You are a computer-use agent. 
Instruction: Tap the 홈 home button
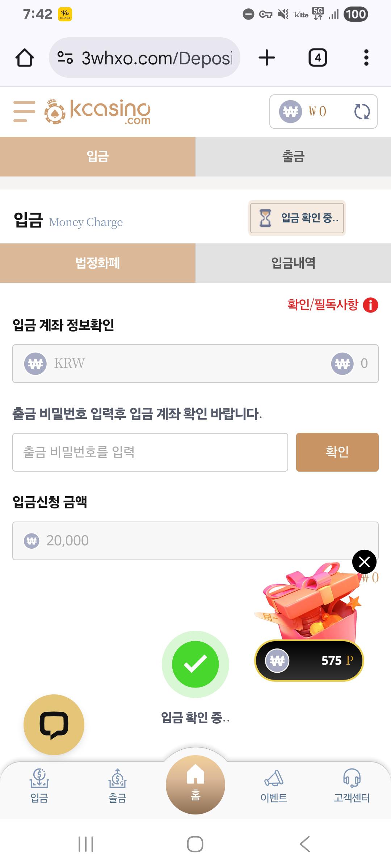(195, 785)
